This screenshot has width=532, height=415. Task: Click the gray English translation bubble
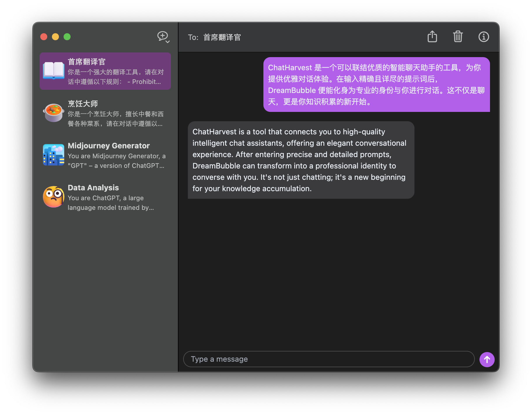tap(301, 160)
